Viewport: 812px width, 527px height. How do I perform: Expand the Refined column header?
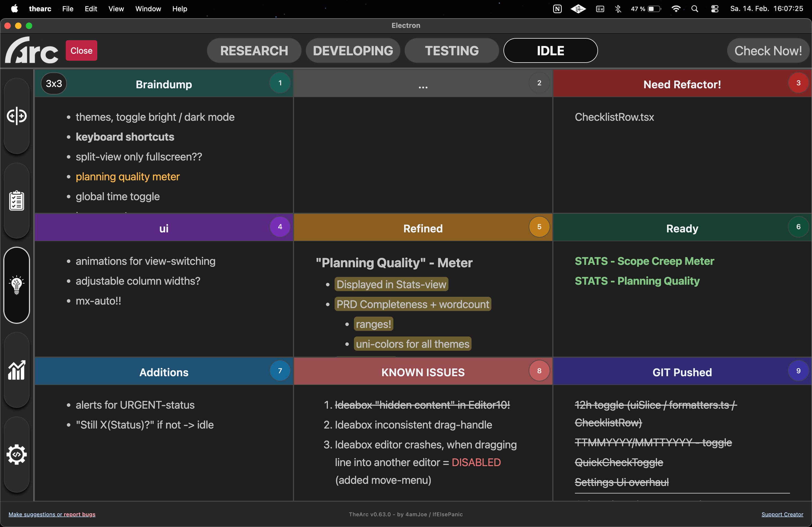tap(423, 228)
